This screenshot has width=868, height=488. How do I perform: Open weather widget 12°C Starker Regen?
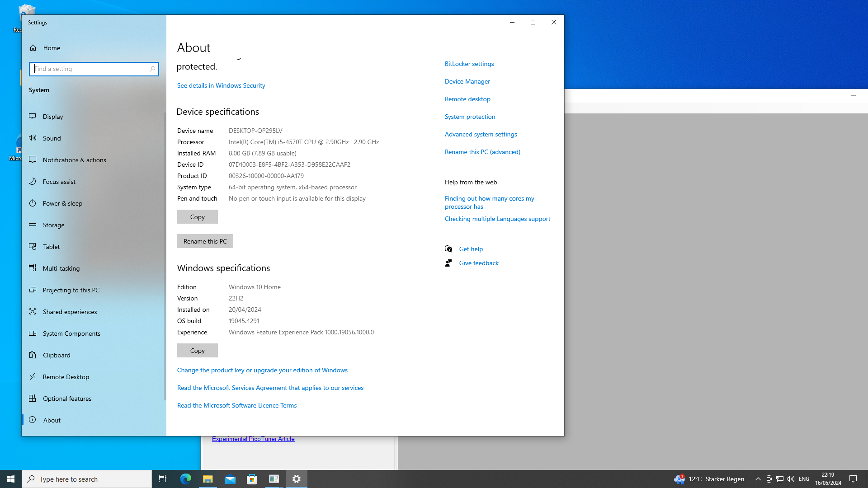click(709, 479)
